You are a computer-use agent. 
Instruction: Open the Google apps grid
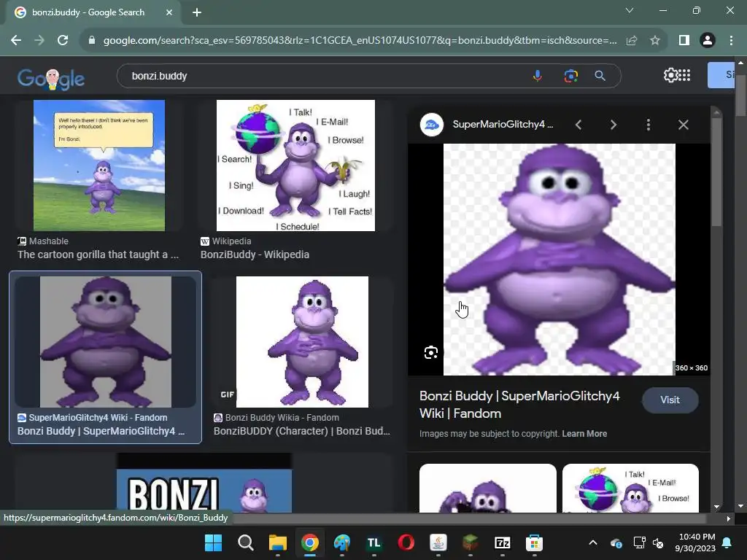(684, 75)
